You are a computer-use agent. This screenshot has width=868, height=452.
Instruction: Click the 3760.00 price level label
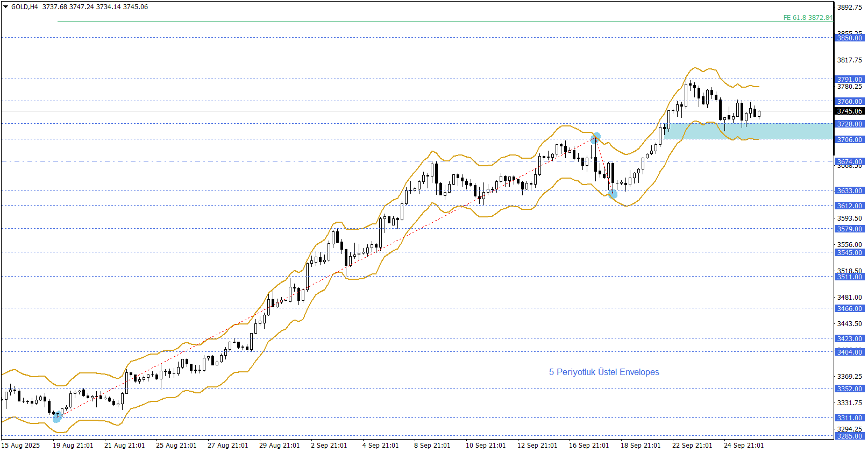[850, 101]
